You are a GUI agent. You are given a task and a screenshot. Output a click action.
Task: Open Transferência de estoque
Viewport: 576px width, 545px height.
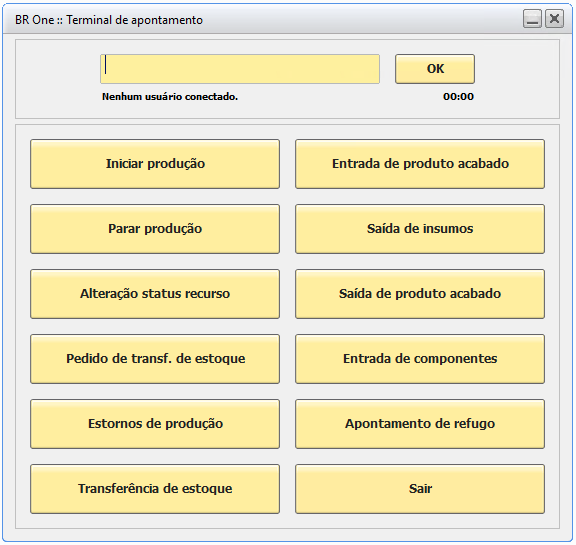click(x=155, y=489)
